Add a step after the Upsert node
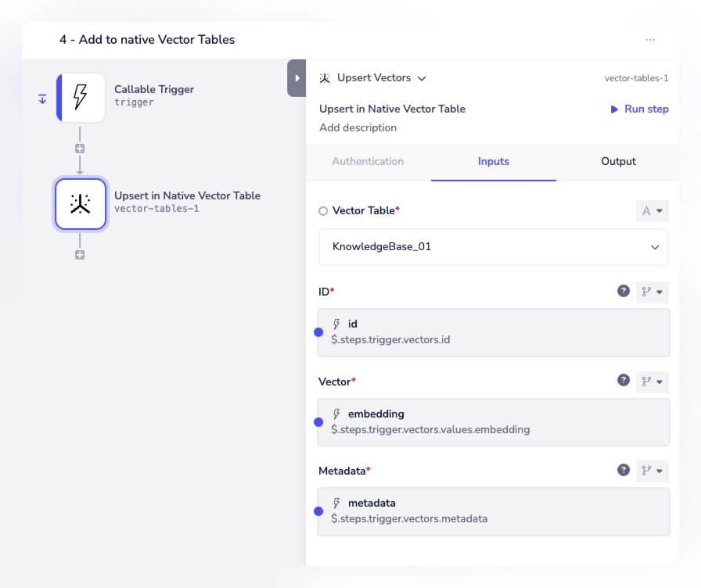The height and width of the screenshot is (588, 701). tap(80, 255)
